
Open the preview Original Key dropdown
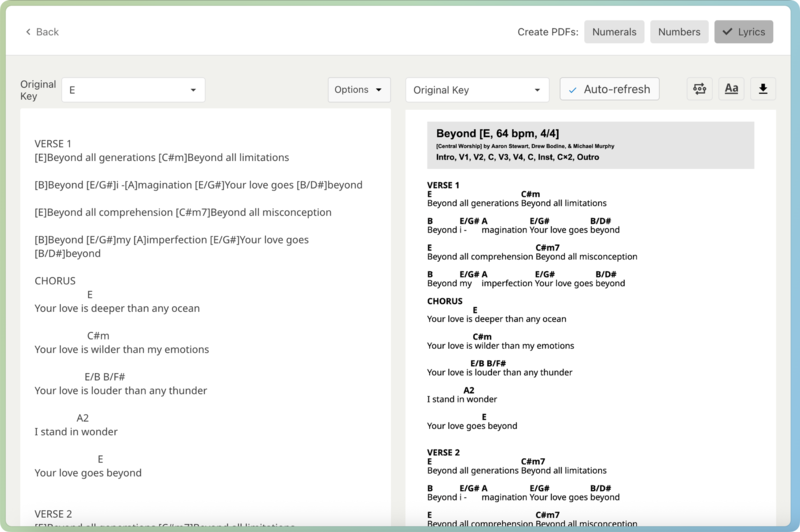pos(477,90)
